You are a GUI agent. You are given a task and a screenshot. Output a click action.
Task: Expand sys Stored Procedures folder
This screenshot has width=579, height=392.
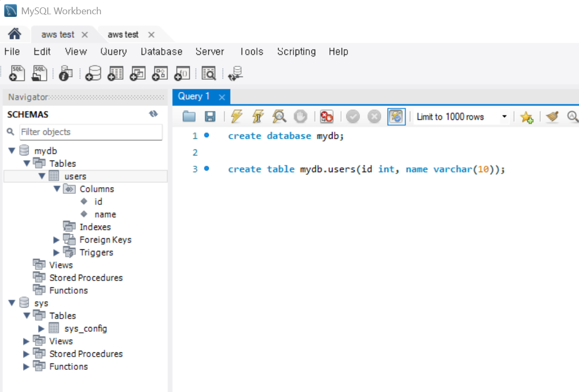point(26,353)
